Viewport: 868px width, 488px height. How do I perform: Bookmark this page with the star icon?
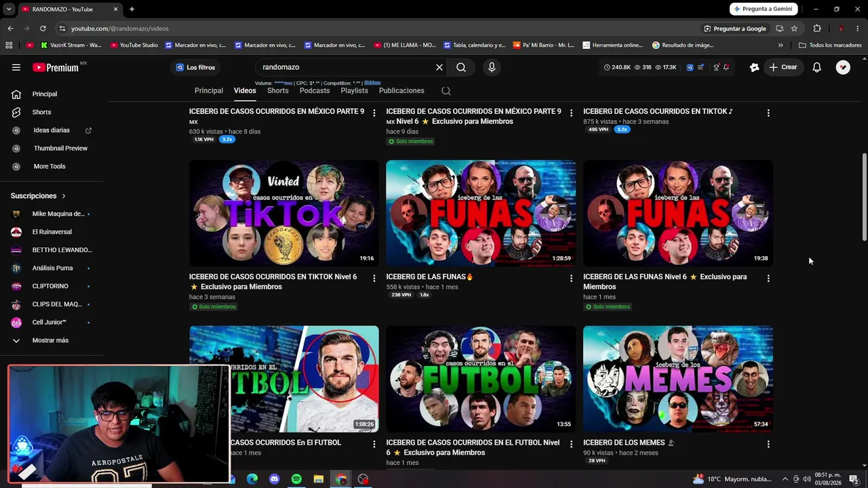tap(794, 28)
